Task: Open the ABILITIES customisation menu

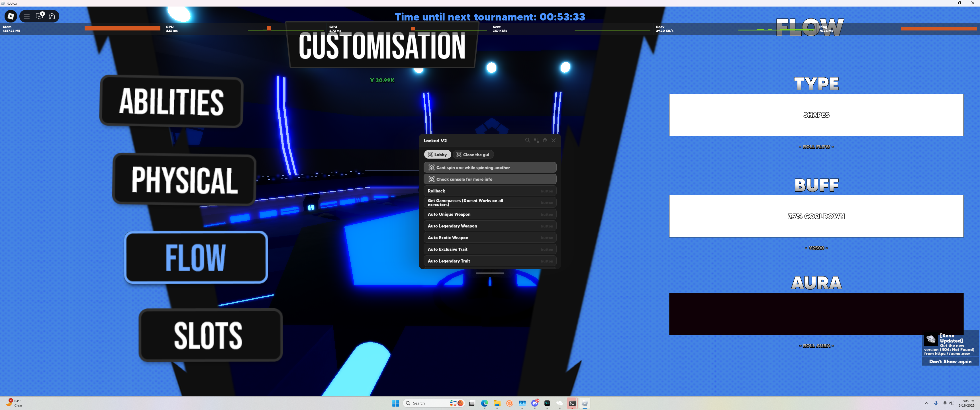Action: coord(171,101)
